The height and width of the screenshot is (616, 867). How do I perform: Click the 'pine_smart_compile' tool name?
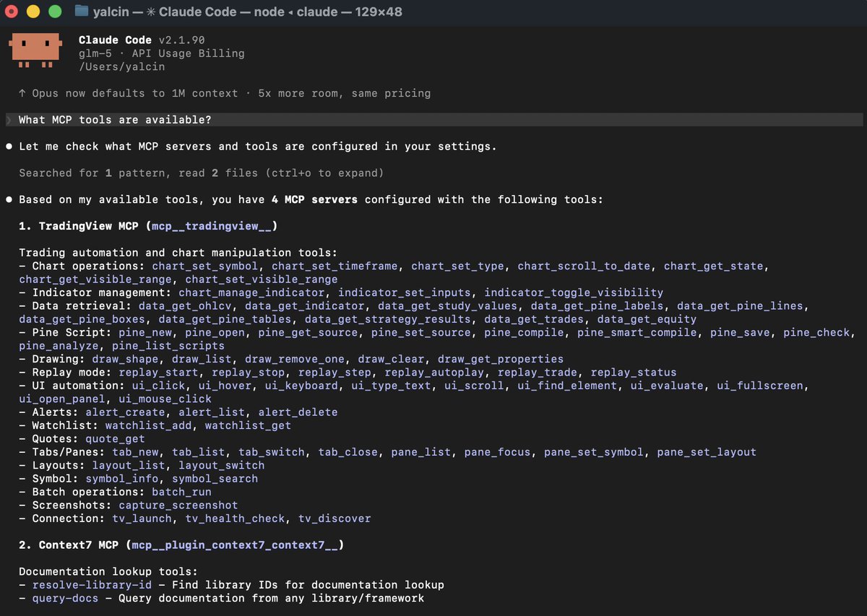tap(637, 333)
